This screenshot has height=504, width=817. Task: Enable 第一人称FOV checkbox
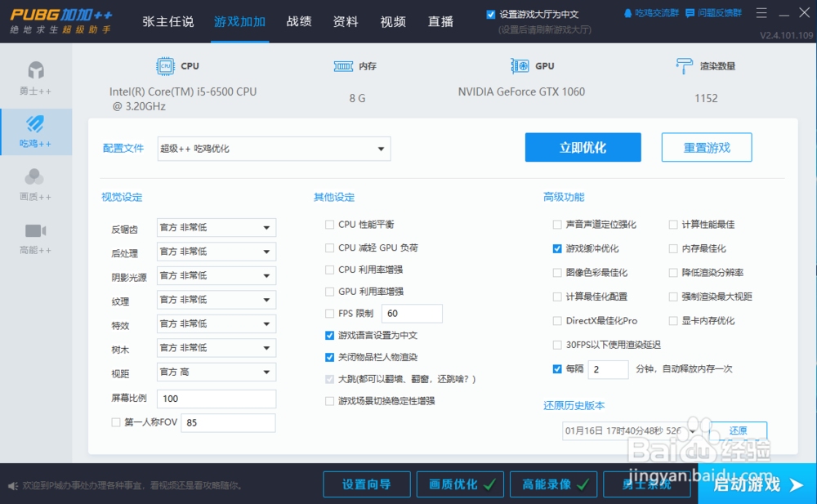point(116,422)
